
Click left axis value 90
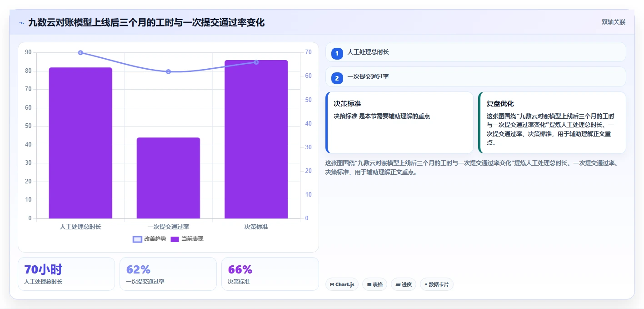coord(28,52)
